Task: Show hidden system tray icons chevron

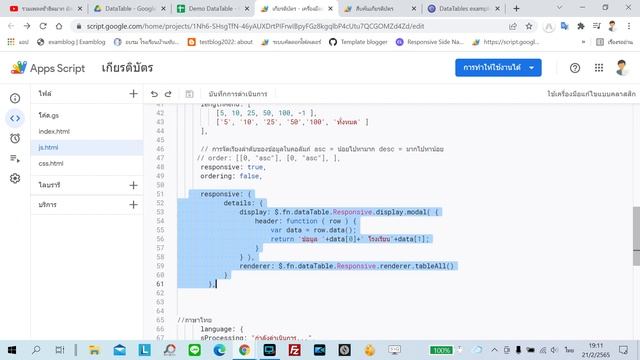Action: click(x=494, y=350)
